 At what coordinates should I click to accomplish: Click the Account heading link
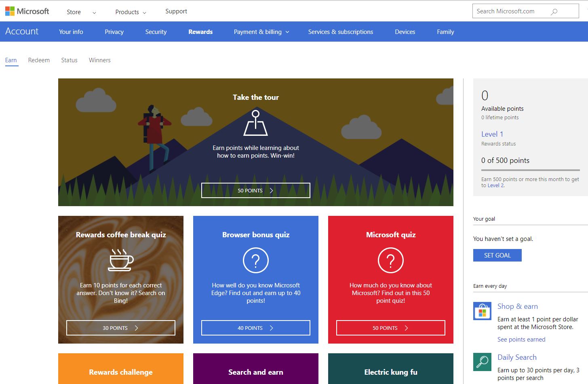(22, 31)
